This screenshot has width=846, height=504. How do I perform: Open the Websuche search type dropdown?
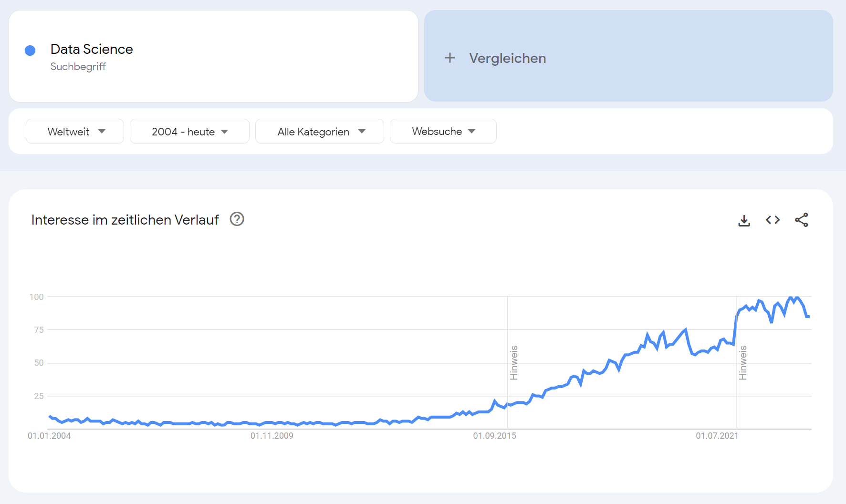pos(443,132)
